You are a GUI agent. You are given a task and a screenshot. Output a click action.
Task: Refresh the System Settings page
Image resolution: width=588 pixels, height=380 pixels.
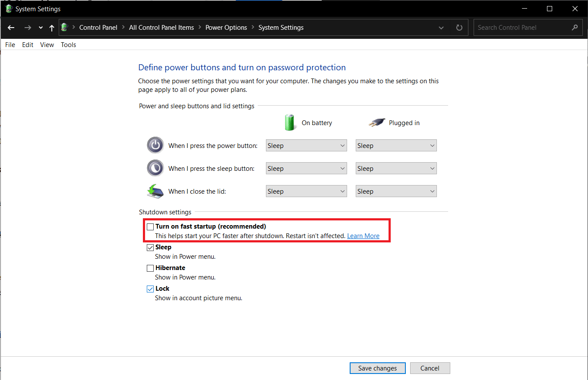[459, 28]
